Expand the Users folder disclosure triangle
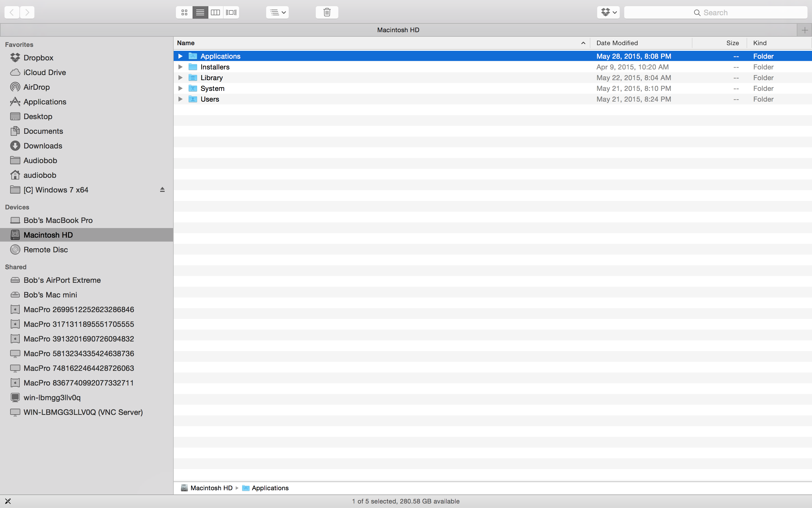812x508 pixels. [180, 99]
